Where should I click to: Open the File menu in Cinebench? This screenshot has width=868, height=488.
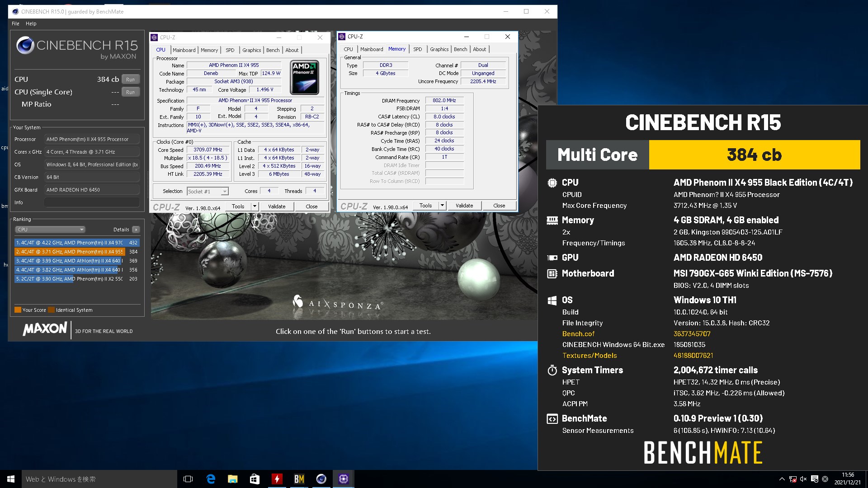(15, 23)
